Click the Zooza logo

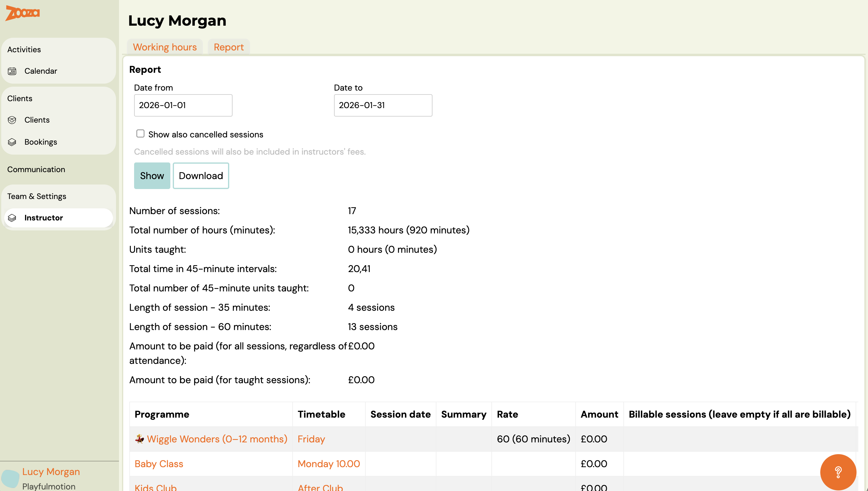pos(23,13)
